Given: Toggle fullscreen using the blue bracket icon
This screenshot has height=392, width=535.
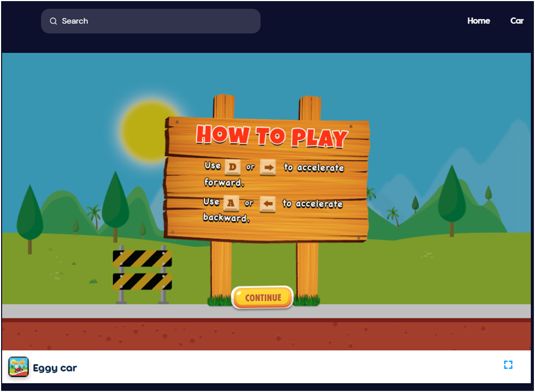Looking at the screenshot, I should pos(508,365).
